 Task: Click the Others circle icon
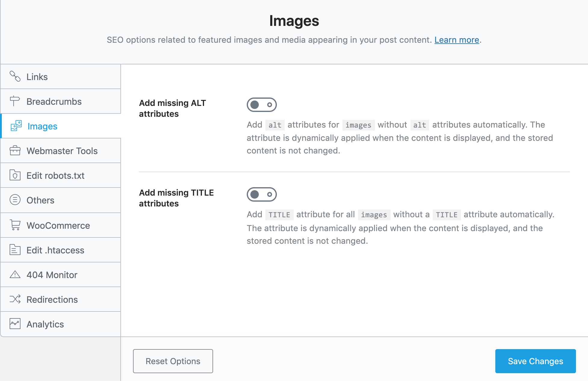pyautogui.click(x=15, y=200)
